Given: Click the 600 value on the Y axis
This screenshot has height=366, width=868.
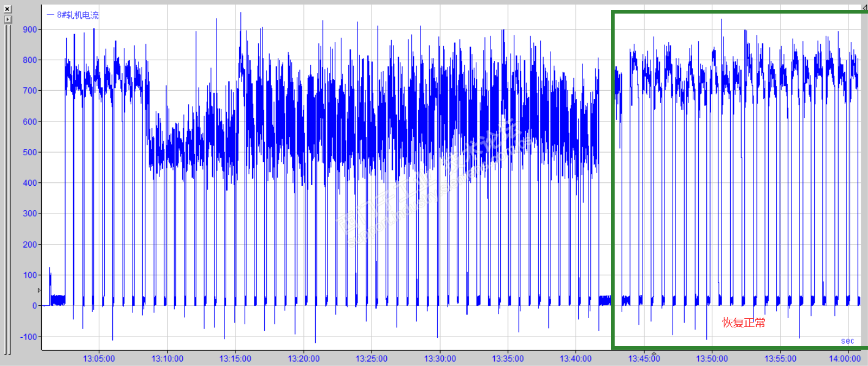Looking at the screenshot, I should point(30,122).
